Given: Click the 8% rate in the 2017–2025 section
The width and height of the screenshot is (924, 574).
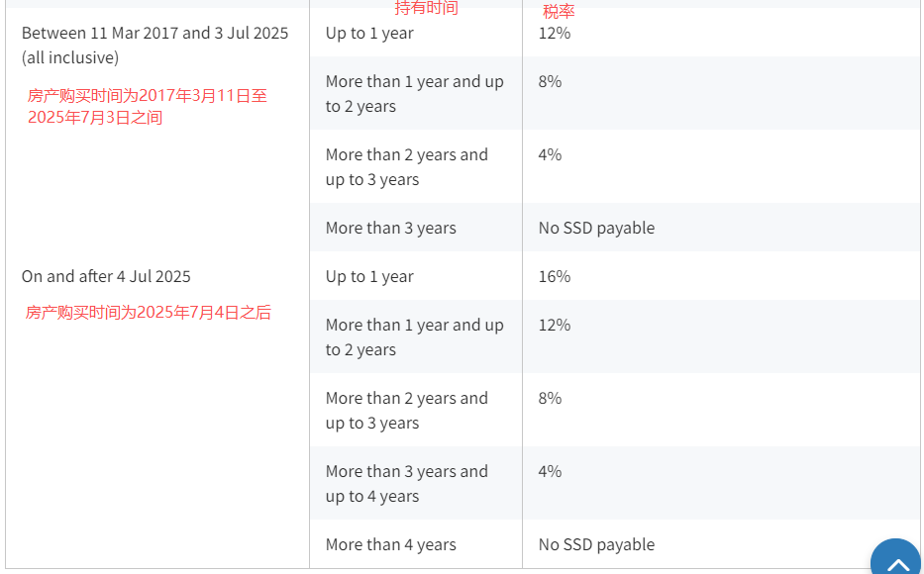Looking at the screenshot, I should coord(550,81).
